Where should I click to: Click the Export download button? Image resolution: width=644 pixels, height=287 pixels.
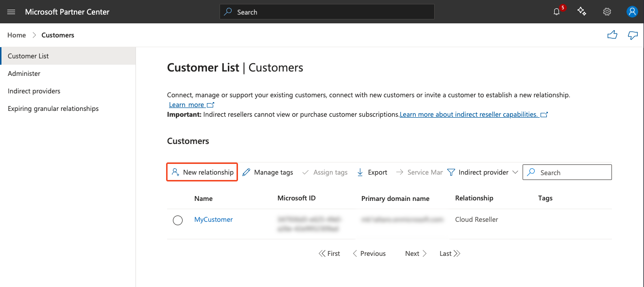372,172
